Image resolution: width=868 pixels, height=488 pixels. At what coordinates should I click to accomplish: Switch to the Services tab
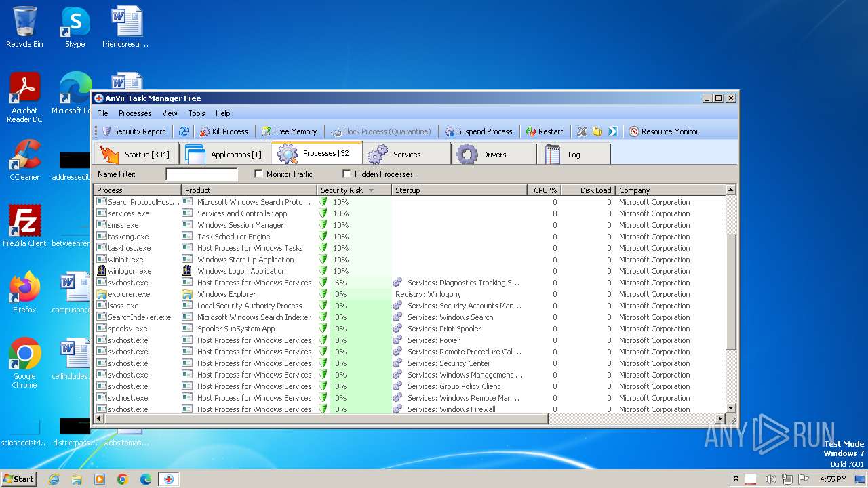[407, 154]
